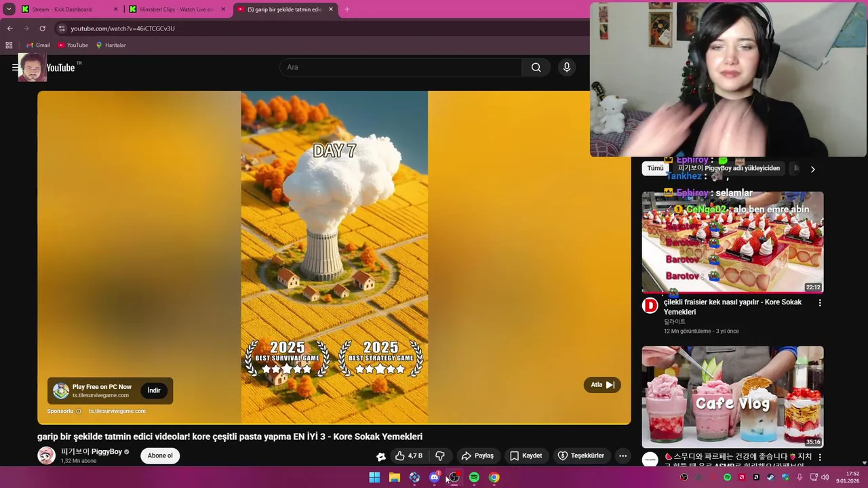This screenshot has height=488, width=868.
Task: Click the İndir ad button
Action: (x=154, y=390)
